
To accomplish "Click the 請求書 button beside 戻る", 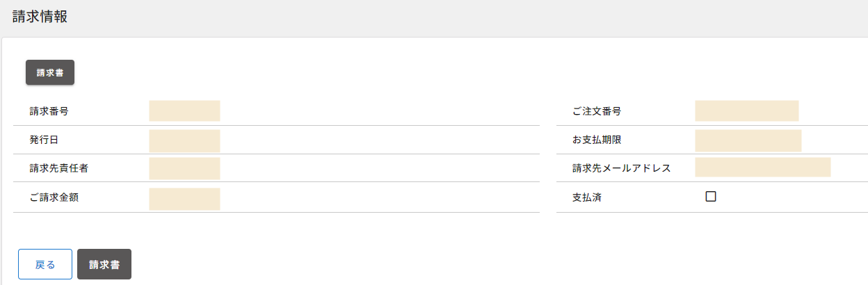I will [x=104, y=264].
